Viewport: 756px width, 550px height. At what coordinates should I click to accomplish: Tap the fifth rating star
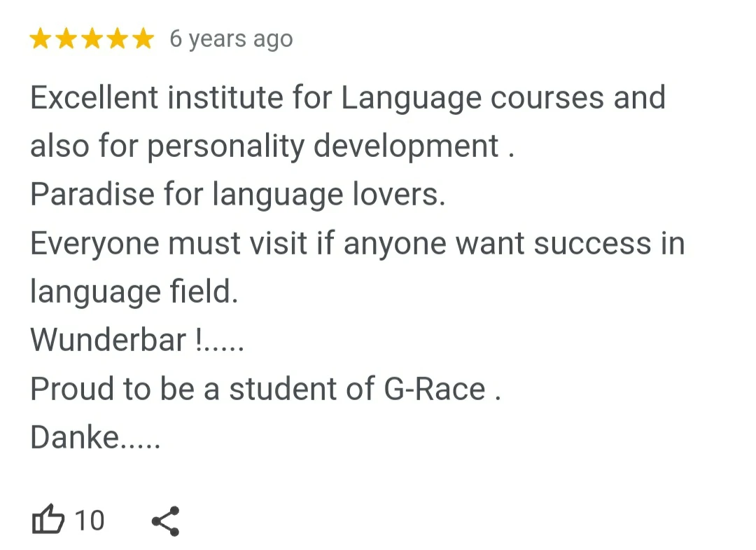(x=143, y=39)
